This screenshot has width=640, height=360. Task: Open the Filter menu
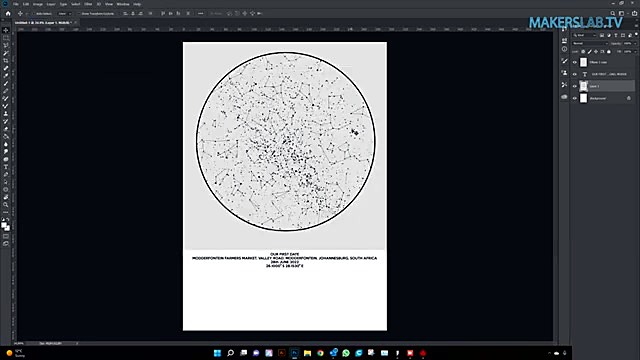tap(88, 4)
